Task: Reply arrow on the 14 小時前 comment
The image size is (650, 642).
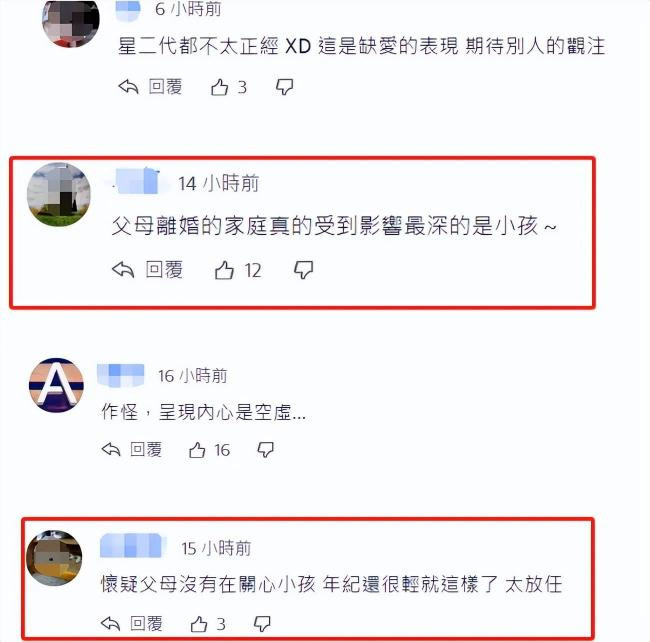Action: click(x=123, y=270)
